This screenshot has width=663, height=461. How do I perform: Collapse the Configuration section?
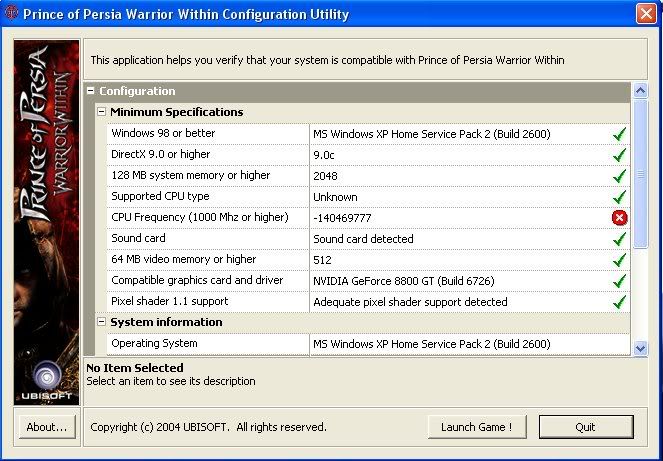pos(90,91)
